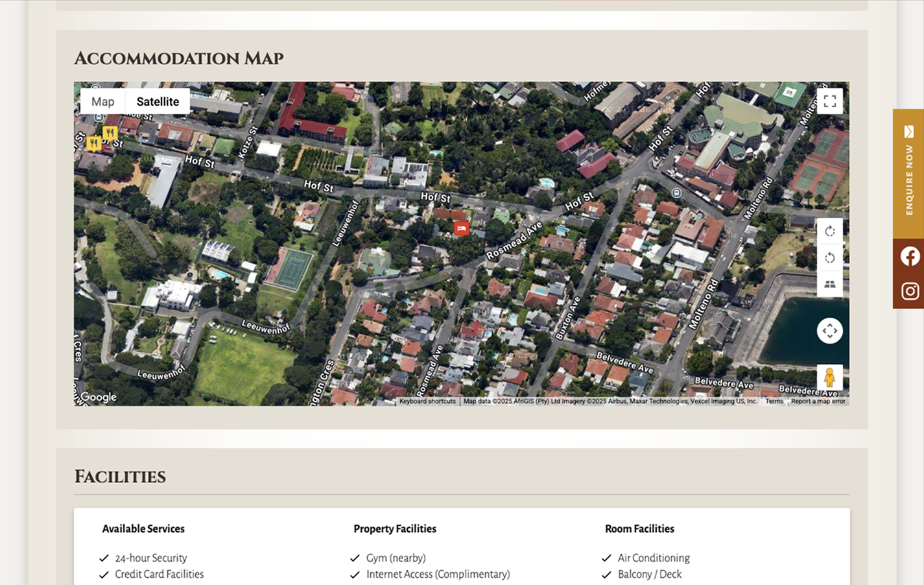The width and height of the screenshot is (924, 585).
Task: Click the Air Conditioning facility item
Action: click(653, 558)
